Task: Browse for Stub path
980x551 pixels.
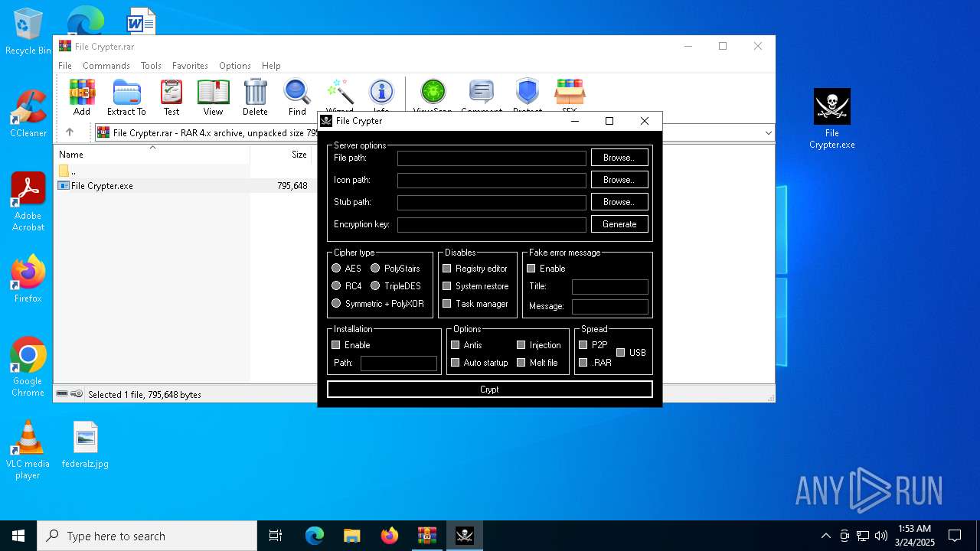Action: tap(619, 202)
